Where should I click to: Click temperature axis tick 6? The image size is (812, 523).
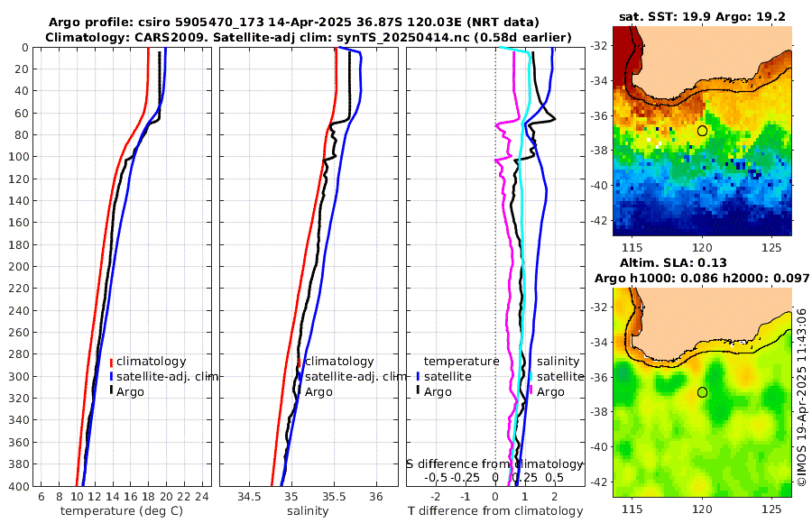click(x=42, y=497)
